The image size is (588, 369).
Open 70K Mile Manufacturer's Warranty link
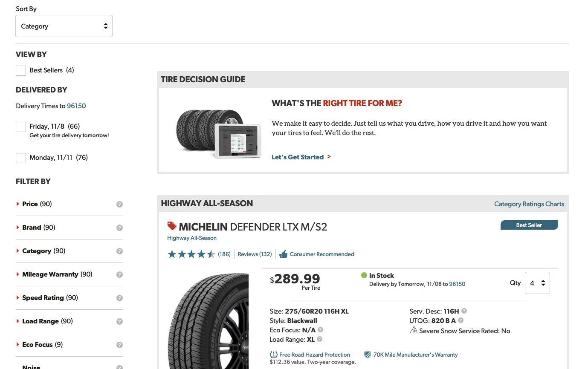(416, 355)
